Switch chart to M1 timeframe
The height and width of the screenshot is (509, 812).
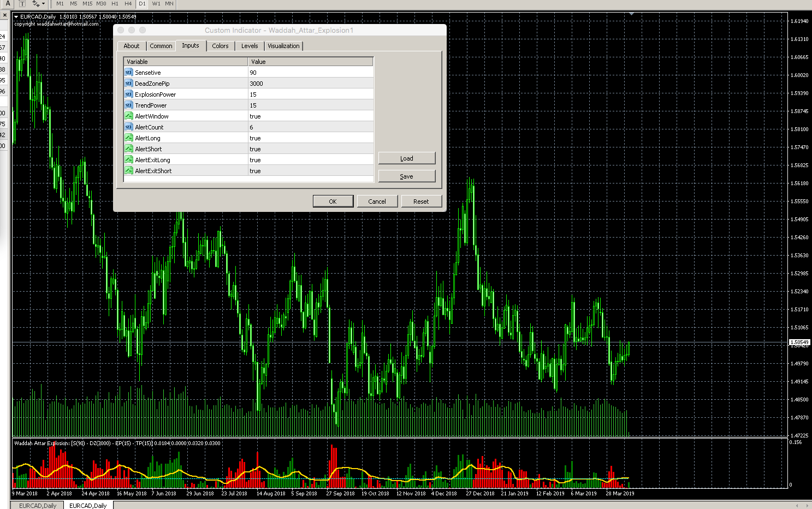coord(60,4)
